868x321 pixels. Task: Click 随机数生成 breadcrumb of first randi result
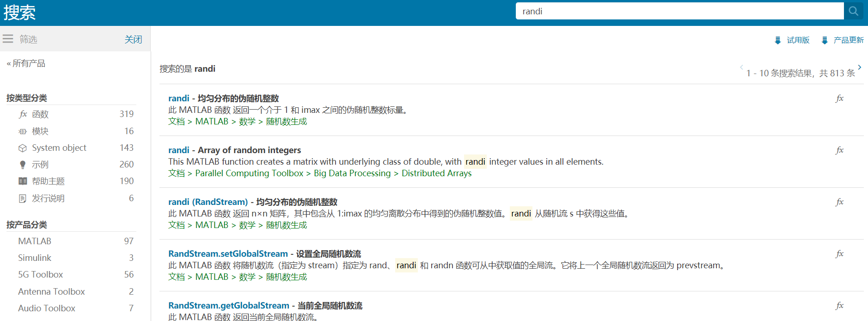pos(287,121)
